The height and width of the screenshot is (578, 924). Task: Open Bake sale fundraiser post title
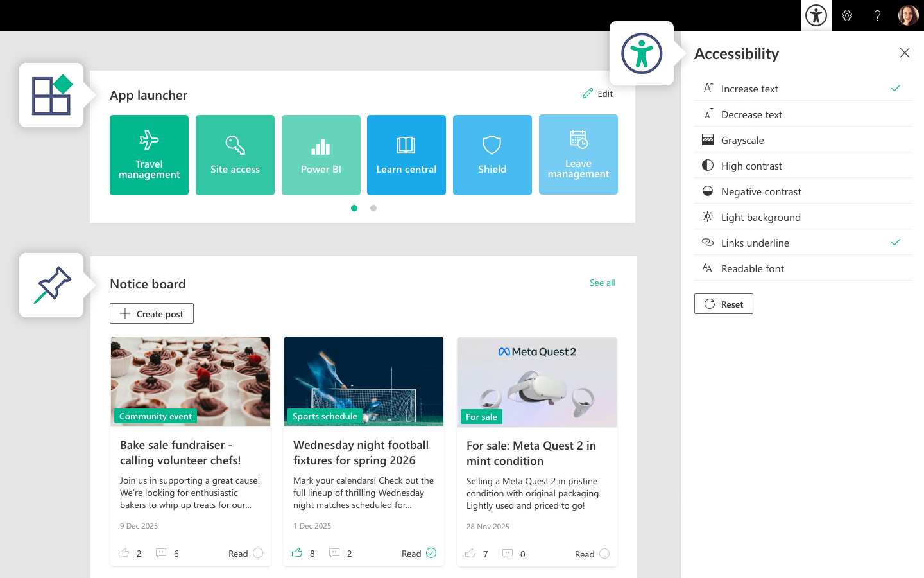(180, 453)
